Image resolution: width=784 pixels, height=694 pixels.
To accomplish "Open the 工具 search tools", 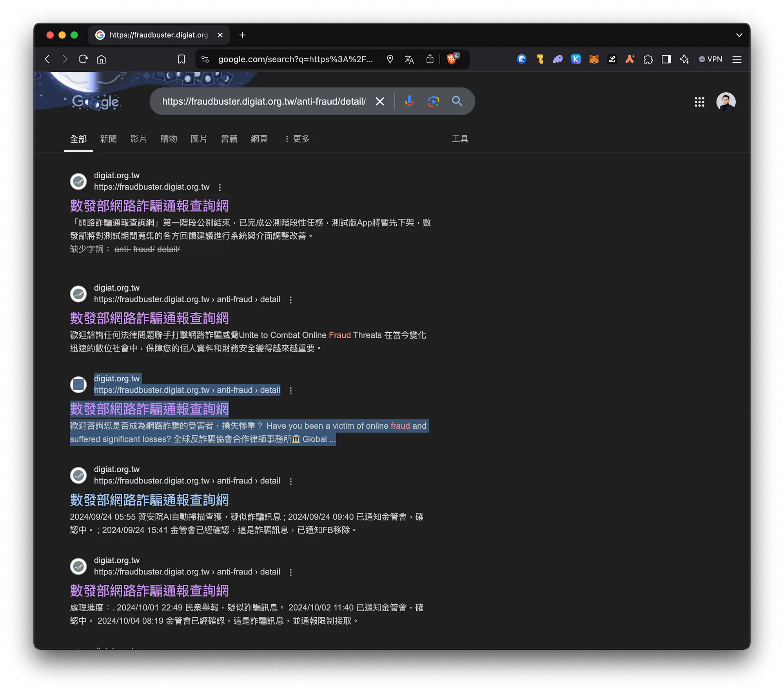I will click(x=460, y=139).
